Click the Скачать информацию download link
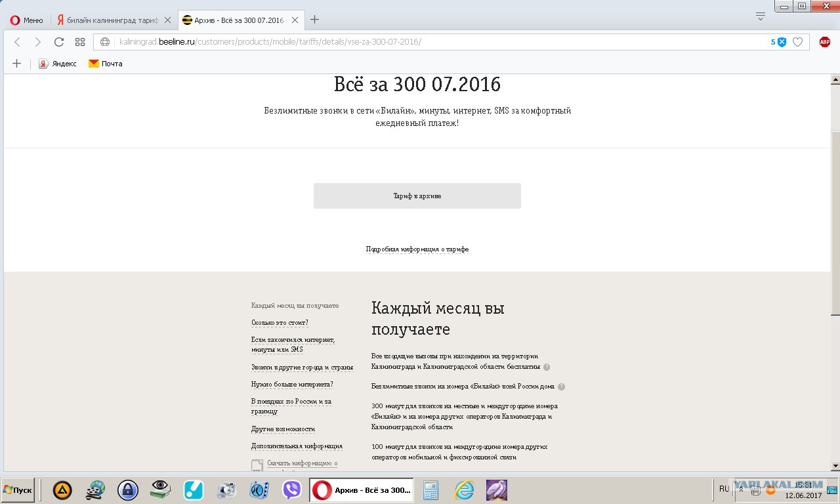Image resolution: width=840 pixels, height=504 pixels. pyautogui.click(x=303, y=463)
